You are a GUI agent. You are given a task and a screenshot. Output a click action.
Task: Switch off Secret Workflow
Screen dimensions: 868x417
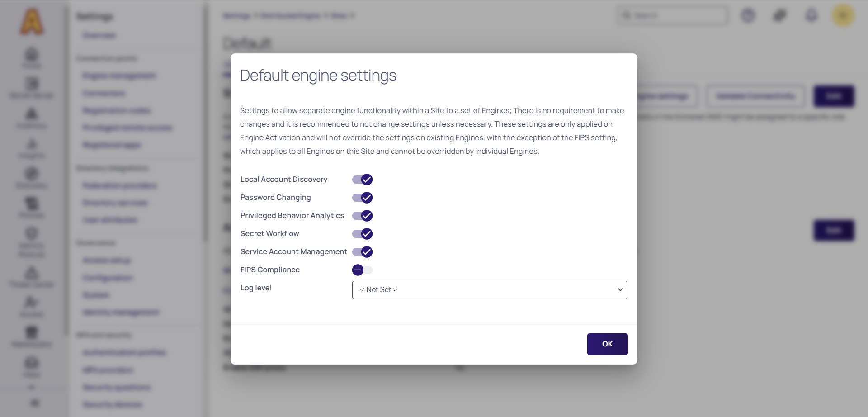[362, 234]
